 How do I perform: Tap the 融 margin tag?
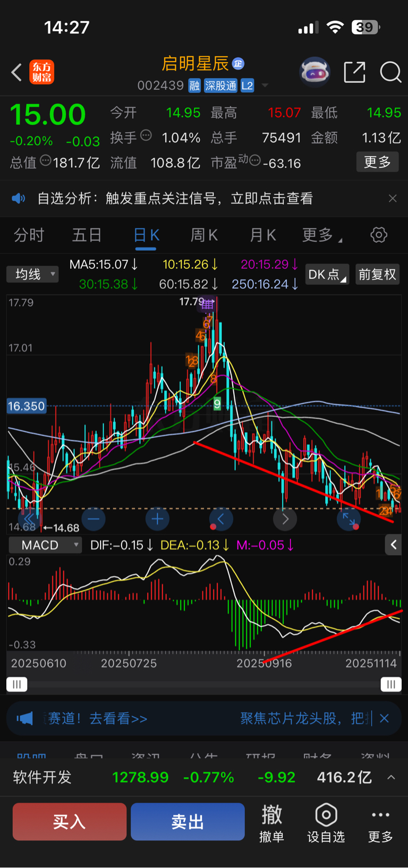click(194, 86)
